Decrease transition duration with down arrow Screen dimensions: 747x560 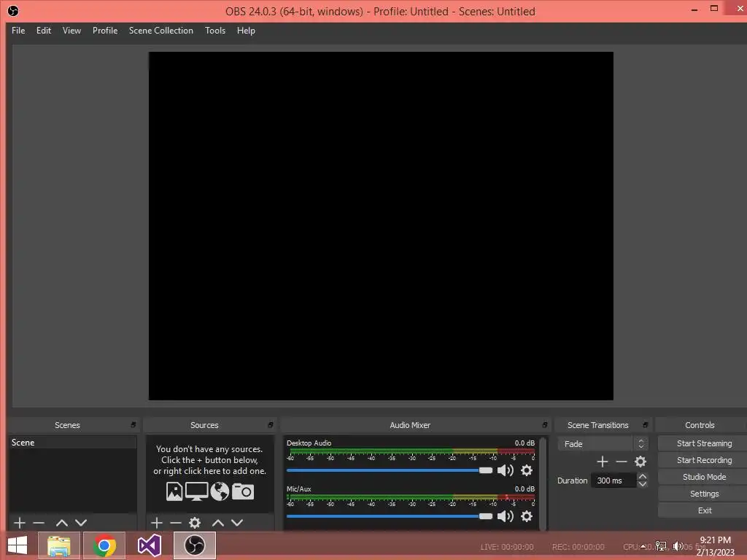[x=642, y=484]
